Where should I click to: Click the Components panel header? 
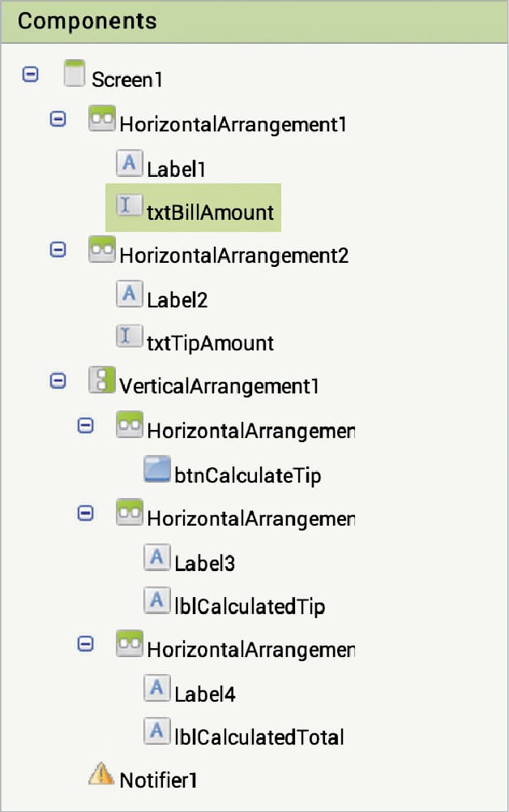point(254,22)
